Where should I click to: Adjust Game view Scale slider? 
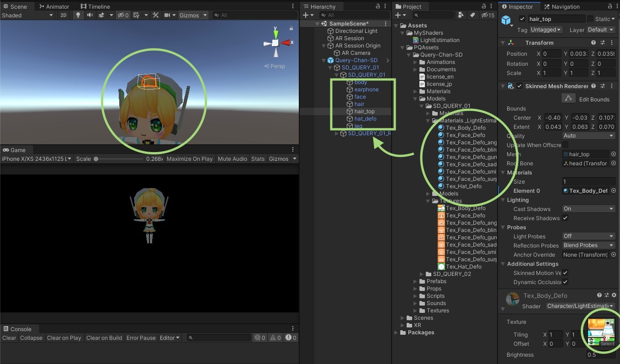[119, 159]
